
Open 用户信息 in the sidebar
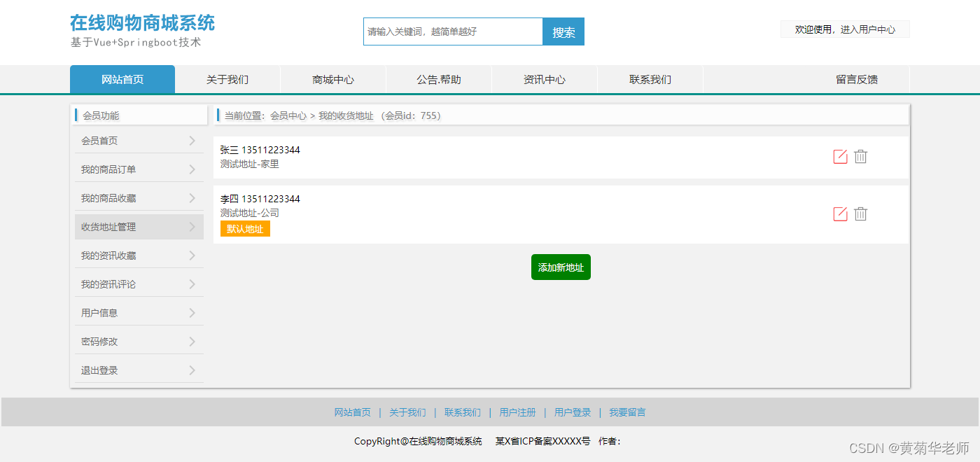[x=139, y=313]
